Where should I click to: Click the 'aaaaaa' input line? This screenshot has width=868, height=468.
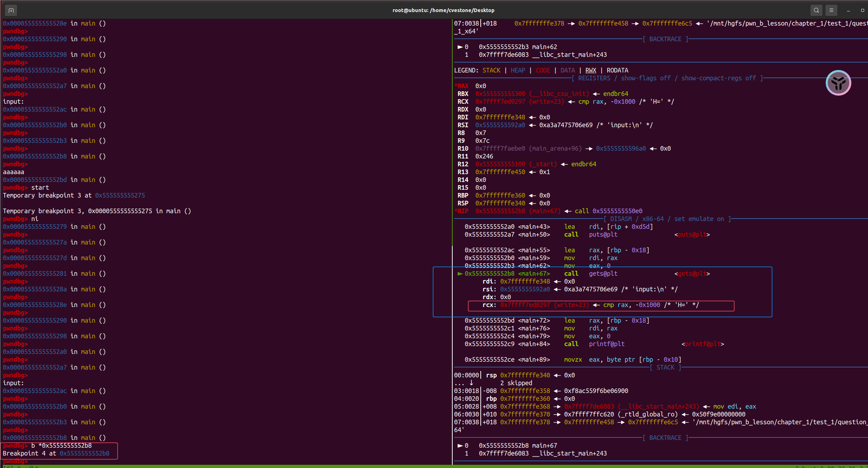[x=14, y=172]
